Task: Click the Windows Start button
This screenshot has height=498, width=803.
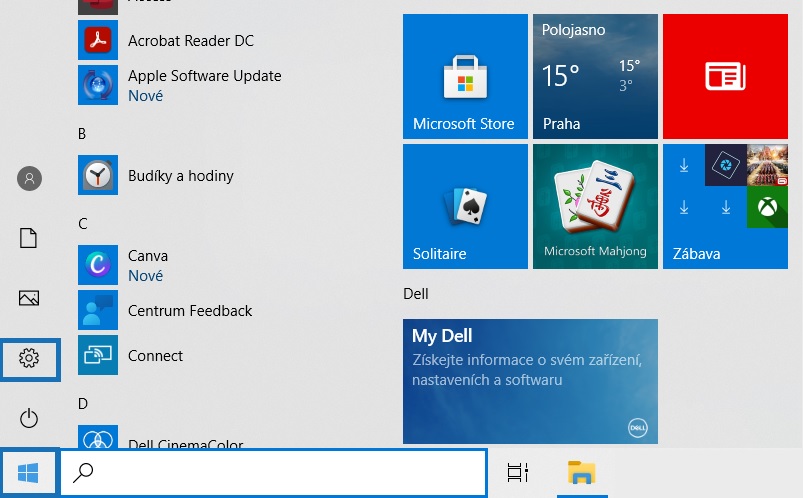Action: (x=28, y=473)
